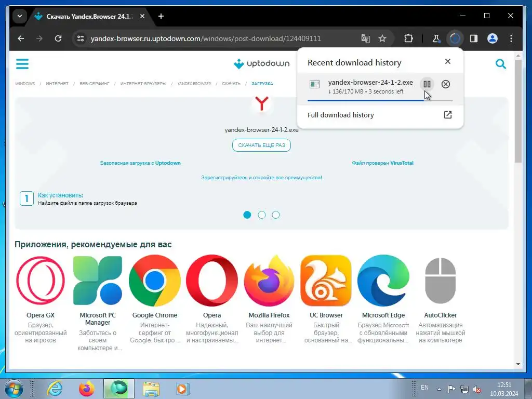The width and height of the screenshot is (532, 399).
Task: Open the Chrome profile avatar
Action: point(493,38)
